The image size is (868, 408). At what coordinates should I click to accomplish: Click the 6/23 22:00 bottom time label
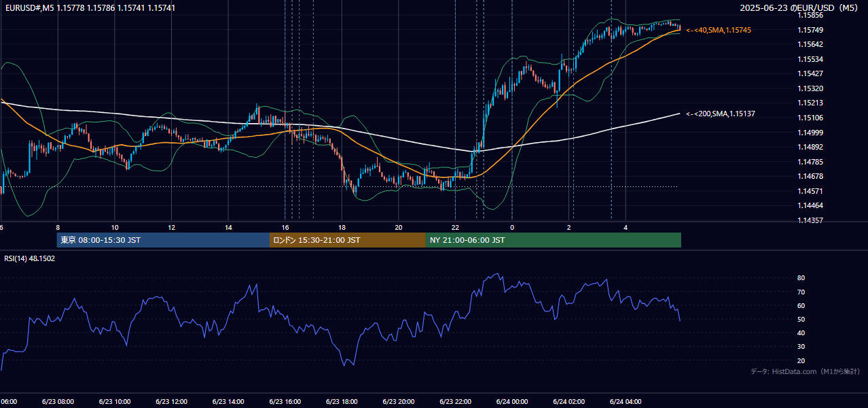point(455,402)
